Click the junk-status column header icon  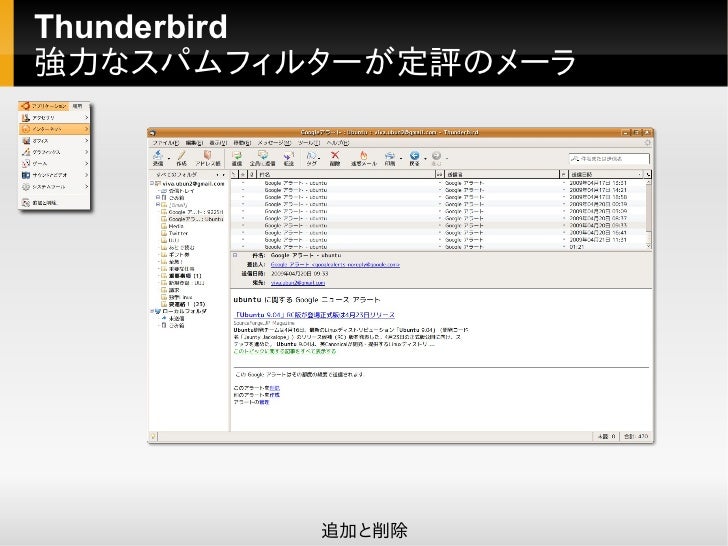[x=564, y=174]
